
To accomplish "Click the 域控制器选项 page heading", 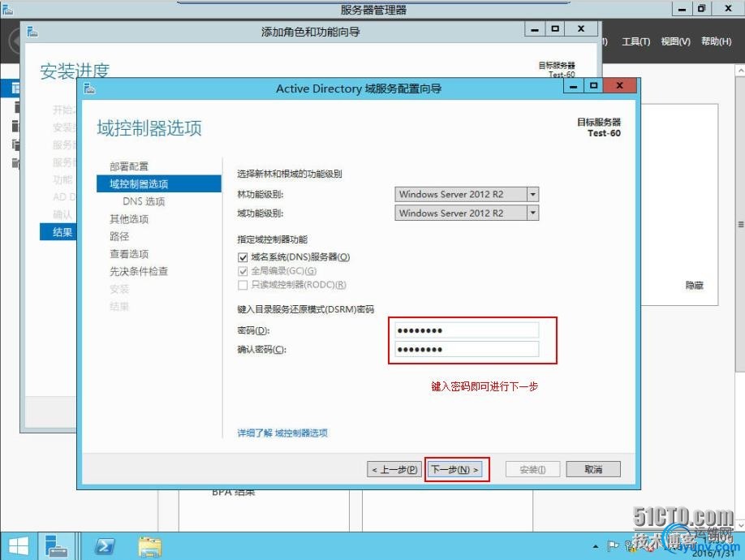I will click(x=149, y=128).
